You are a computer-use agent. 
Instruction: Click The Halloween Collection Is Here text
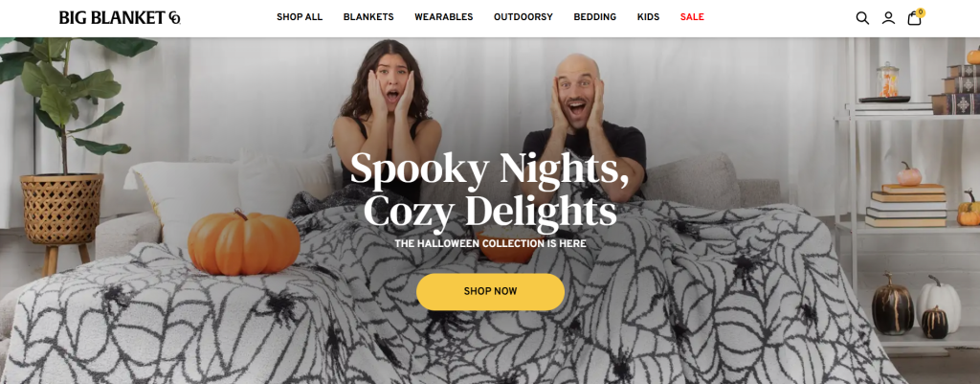point(491,243)
